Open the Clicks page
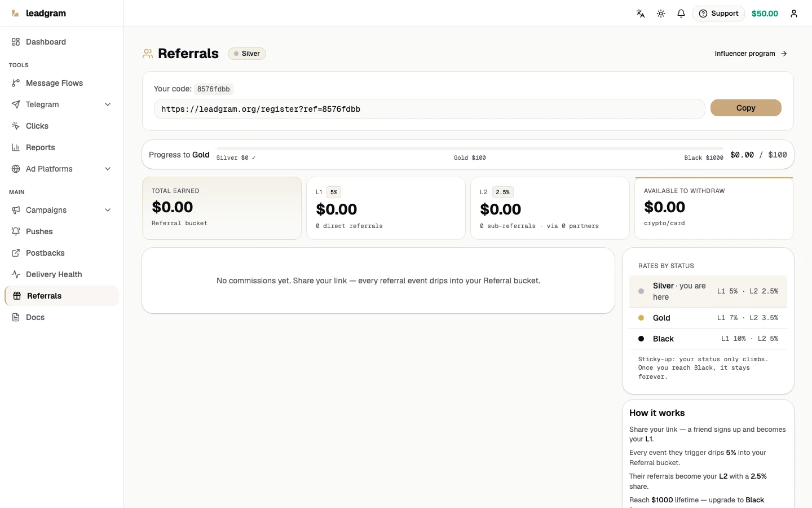The height and width of the screenshot is (508, 812). tap(61, 126)
